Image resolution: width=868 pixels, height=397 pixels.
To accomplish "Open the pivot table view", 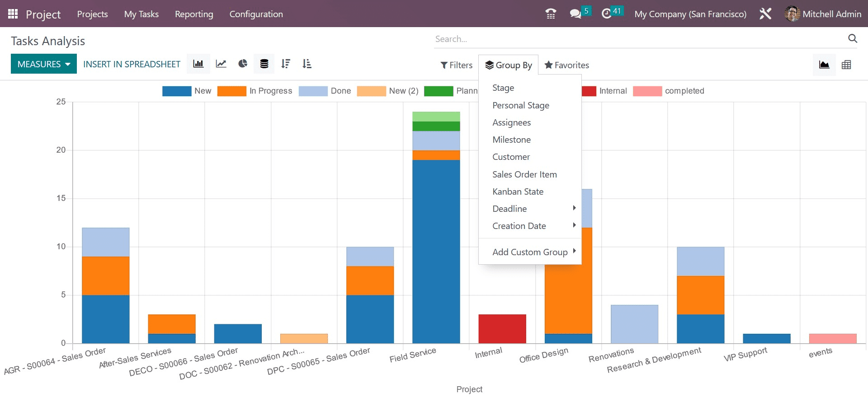I will point(846,65).
